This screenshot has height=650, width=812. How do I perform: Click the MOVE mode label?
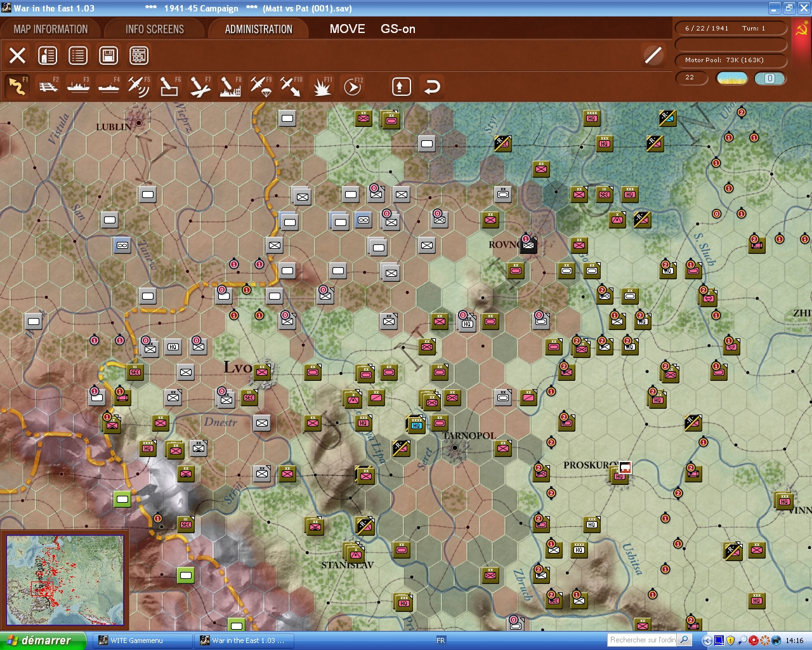click(x=347, y=29)
